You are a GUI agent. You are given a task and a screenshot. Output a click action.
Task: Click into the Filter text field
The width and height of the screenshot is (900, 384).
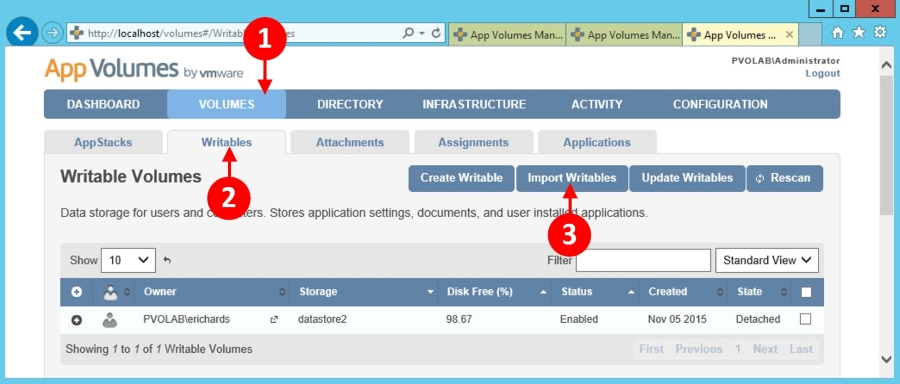click(643, 261)
